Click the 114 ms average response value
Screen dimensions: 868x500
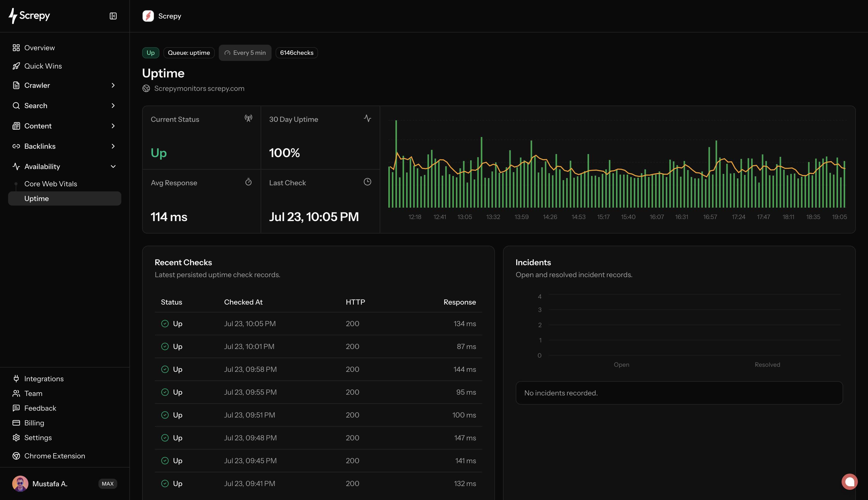click(169, 217)
